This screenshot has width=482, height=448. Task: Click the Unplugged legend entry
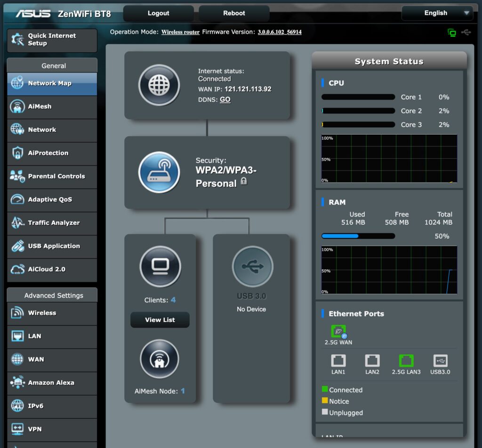[x=342, y=413]
